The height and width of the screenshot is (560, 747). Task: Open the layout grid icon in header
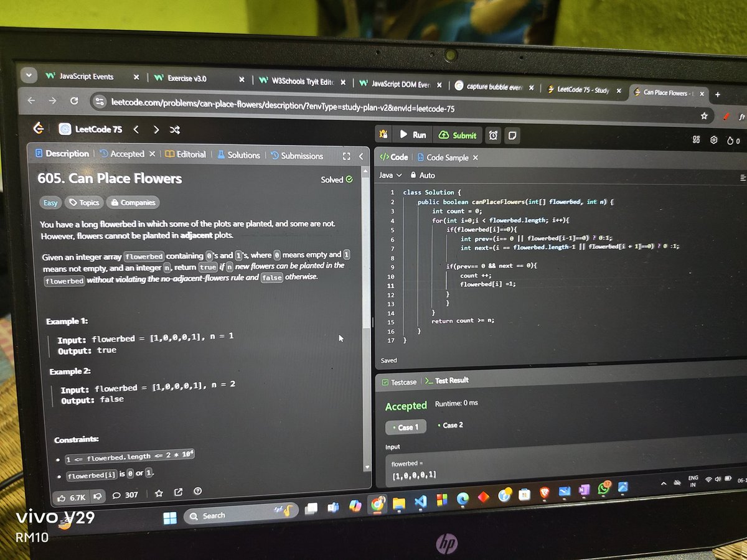pyautogui.click(x=697, y=140)
